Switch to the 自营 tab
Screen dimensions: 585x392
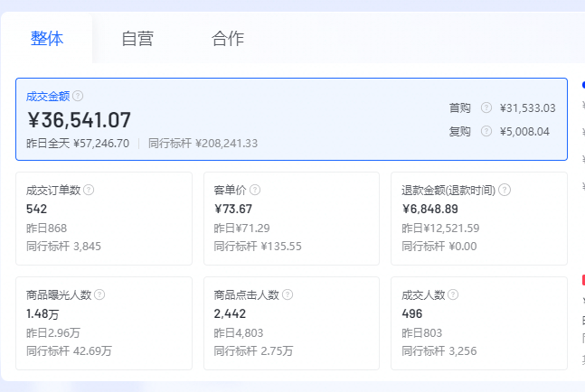click(x=137, y=38)
